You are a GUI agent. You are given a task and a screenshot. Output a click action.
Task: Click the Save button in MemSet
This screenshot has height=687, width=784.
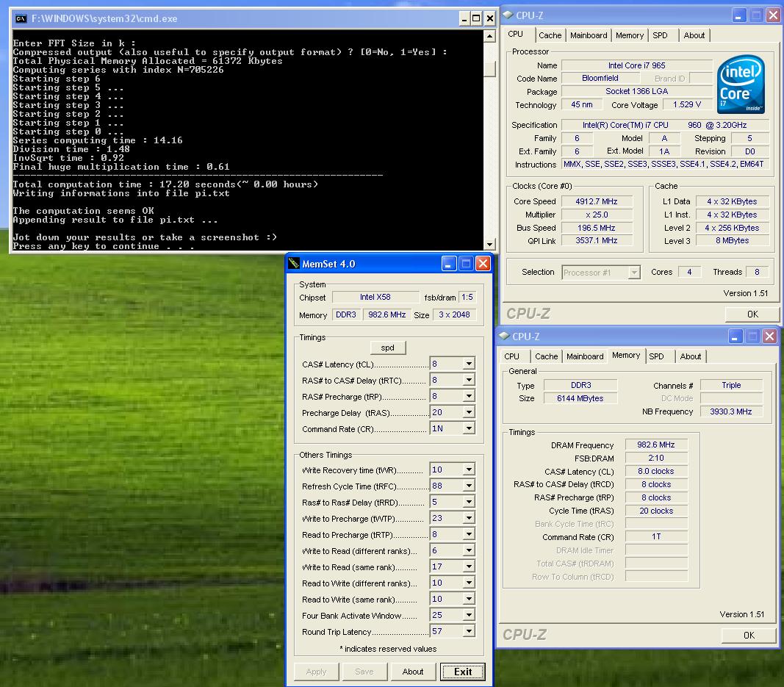364,672
